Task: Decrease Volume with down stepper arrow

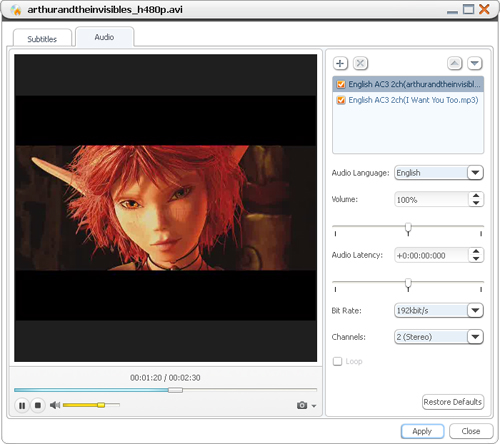Action: (x=476, y=203)
